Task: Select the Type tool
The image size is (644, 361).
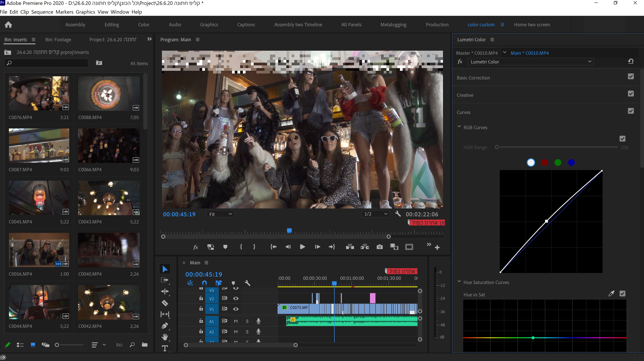Action: tap(165, 348)
